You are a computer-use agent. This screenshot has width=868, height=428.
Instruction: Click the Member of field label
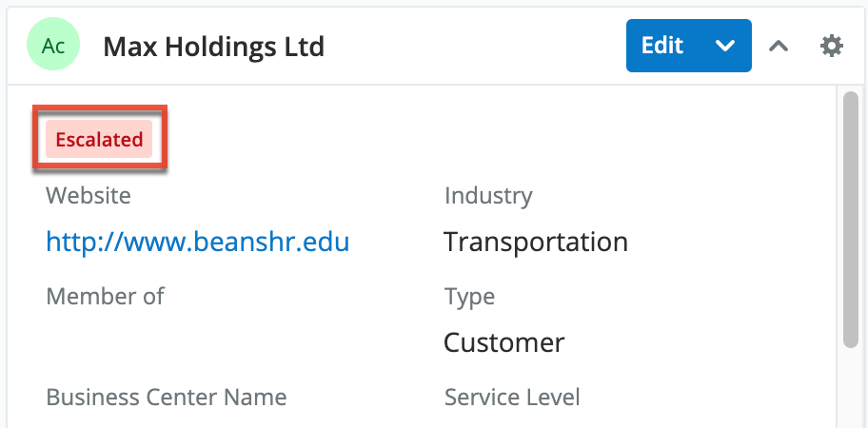(105, 297)
